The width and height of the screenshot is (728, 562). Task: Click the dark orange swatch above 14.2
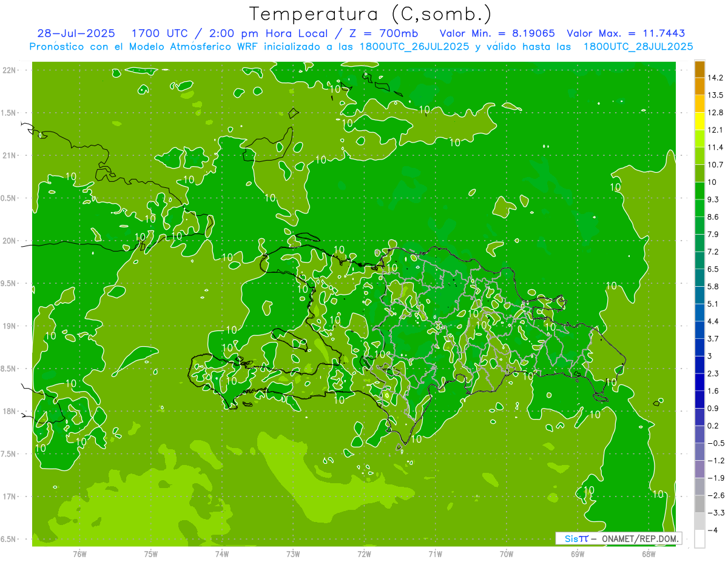click(699, 69)
